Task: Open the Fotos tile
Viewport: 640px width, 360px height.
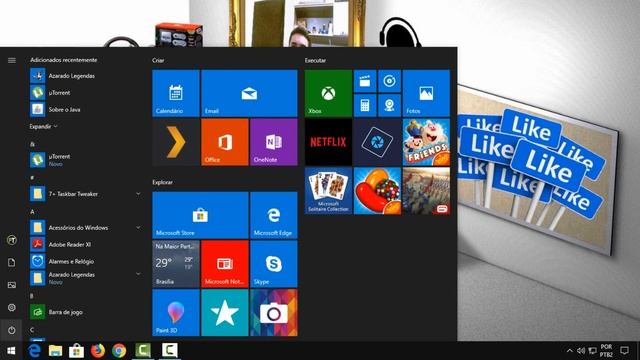Action: tap(426, 93)
